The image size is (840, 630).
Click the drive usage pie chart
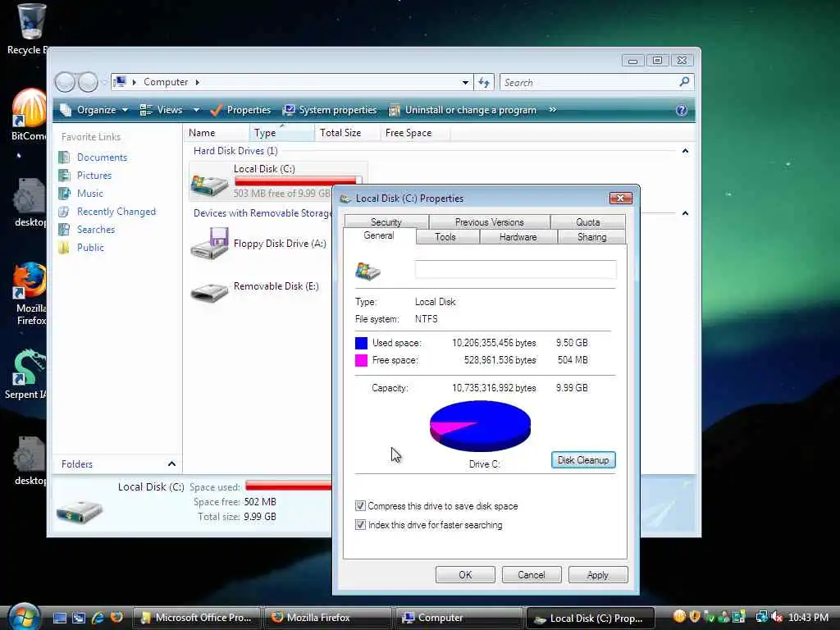tap(480, 426)
